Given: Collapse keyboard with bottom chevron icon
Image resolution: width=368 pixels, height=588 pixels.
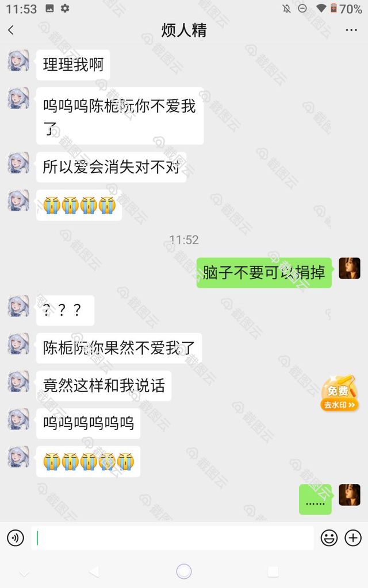Looking at the screenshot, I should pos(24,574).
